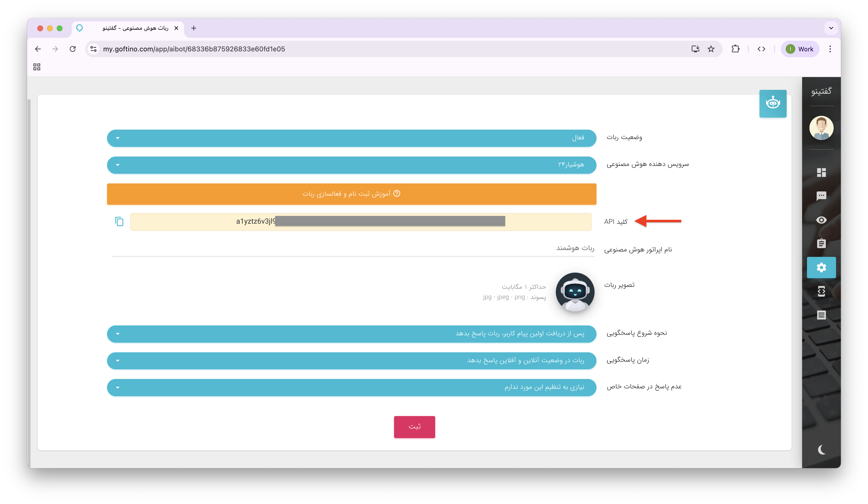
Task: Click the orange bot registration tutorial button
Action: (351, 194)
